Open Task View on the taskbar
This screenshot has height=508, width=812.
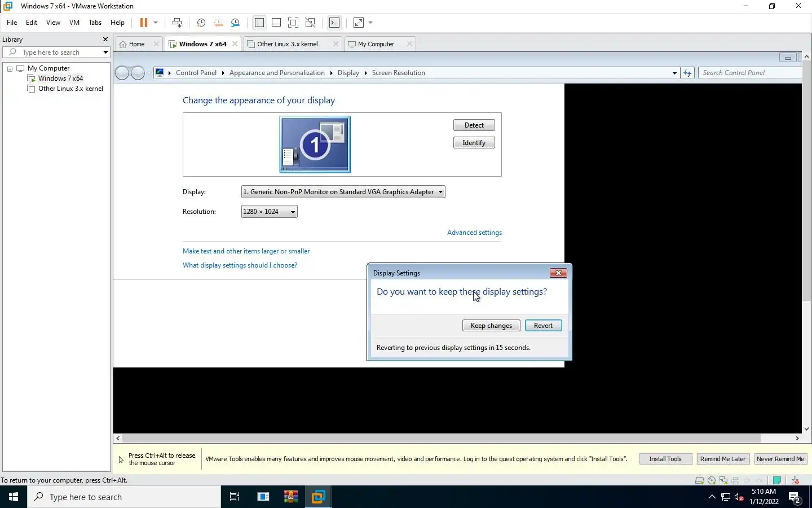235,497
